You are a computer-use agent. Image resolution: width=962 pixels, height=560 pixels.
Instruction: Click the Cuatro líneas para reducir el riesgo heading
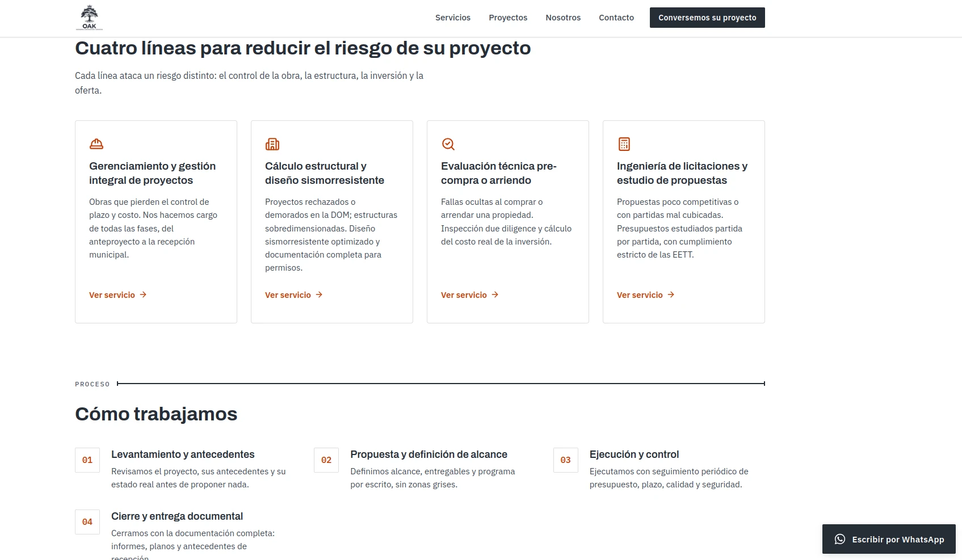pos(303,48)
